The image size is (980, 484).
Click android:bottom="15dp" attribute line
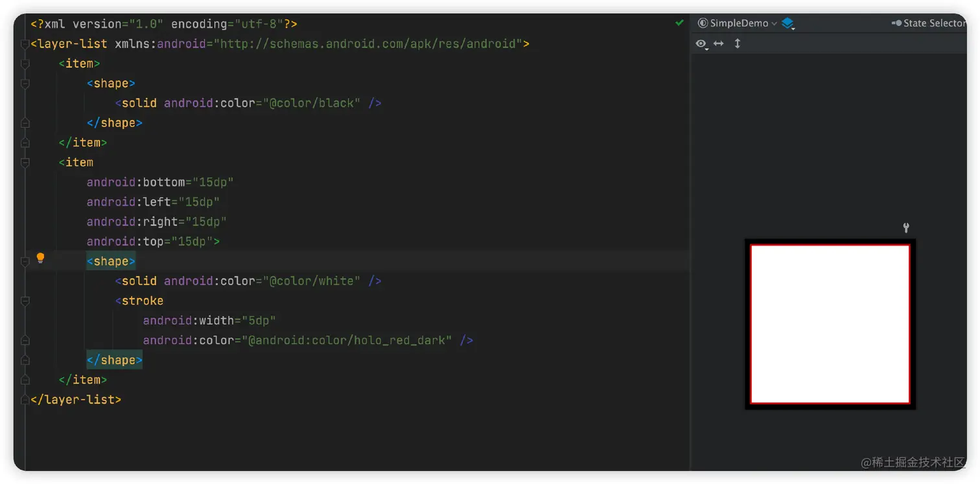point(160,182)
